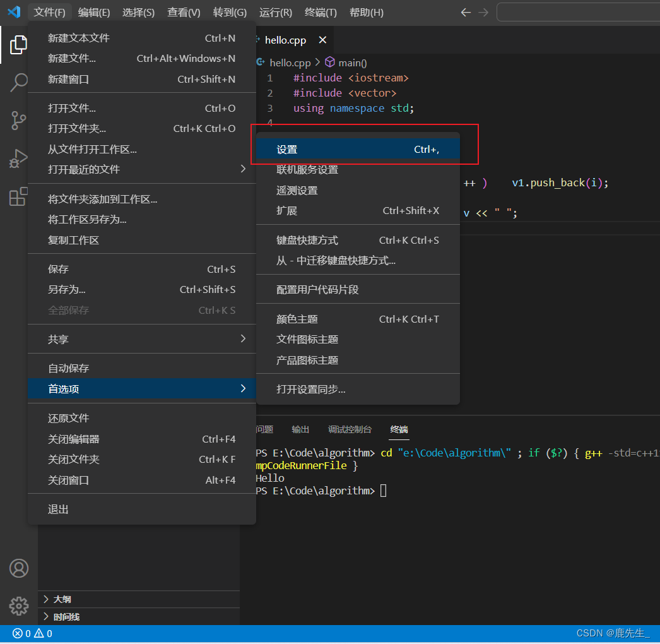Click the Accounts icon in activity bar
The height and width of the screenshot is (644, 660).
[19, 568]
